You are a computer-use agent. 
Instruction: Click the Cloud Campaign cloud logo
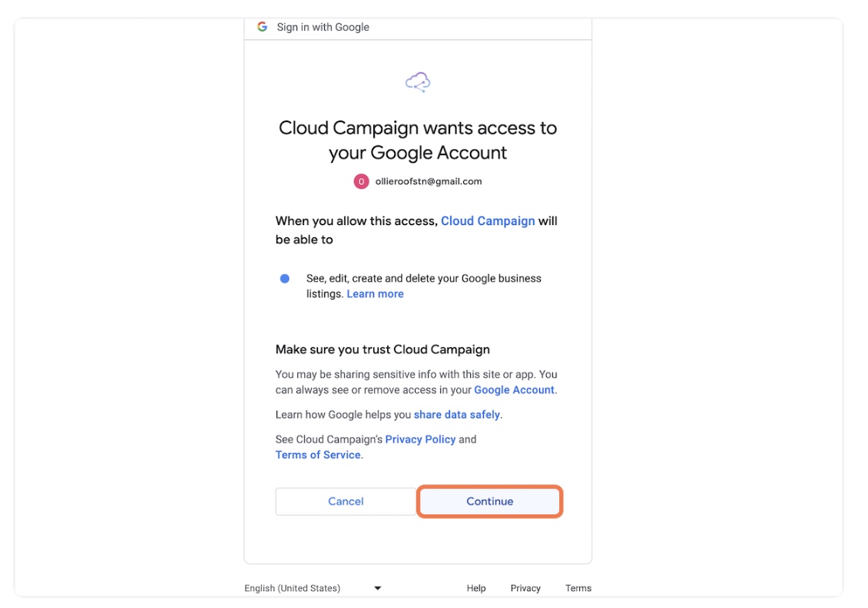417,82
